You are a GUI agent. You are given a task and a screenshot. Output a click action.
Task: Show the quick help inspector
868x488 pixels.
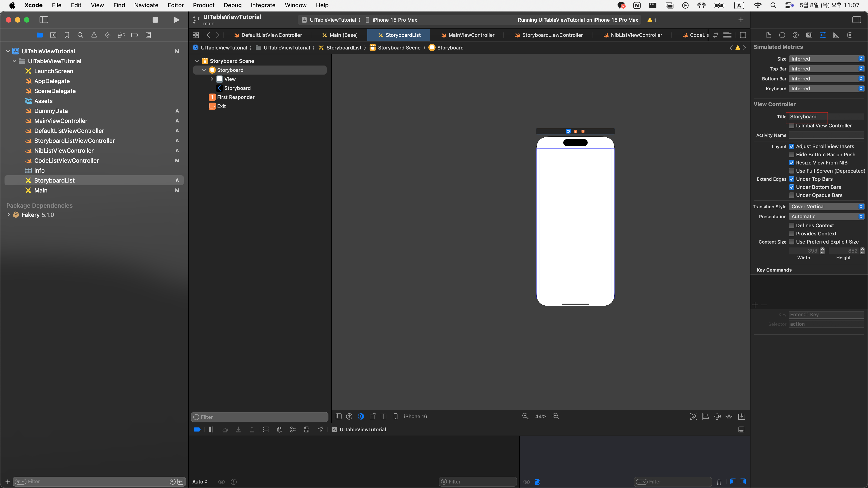point(796,35)
